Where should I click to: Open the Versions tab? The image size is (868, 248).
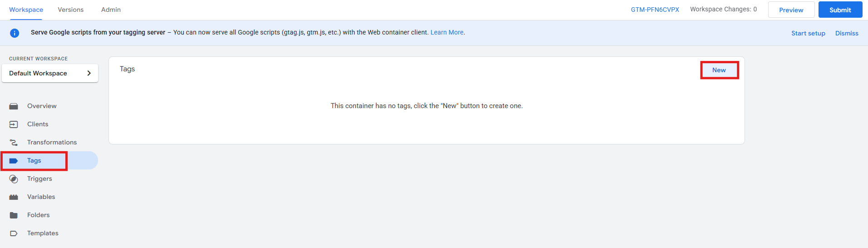(71, 10)
